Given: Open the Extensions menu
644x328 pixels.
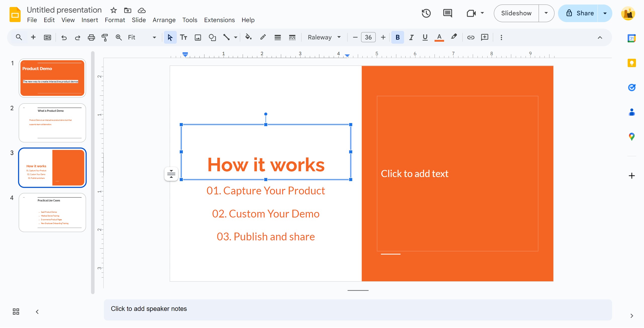Looking at the screenshot, I should click(219, 20).
